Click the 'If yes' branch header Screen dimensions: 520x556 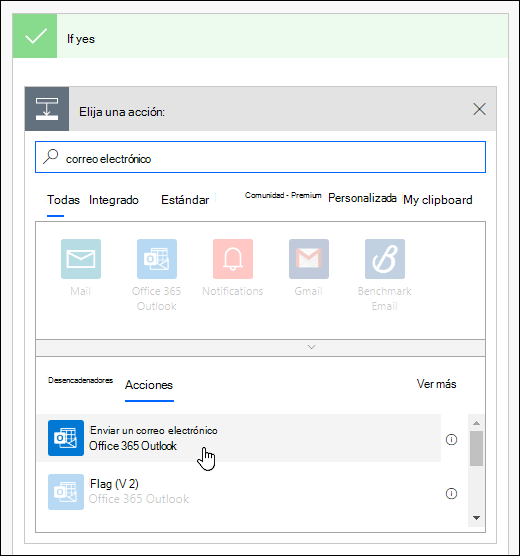click(x=260, y=36)
